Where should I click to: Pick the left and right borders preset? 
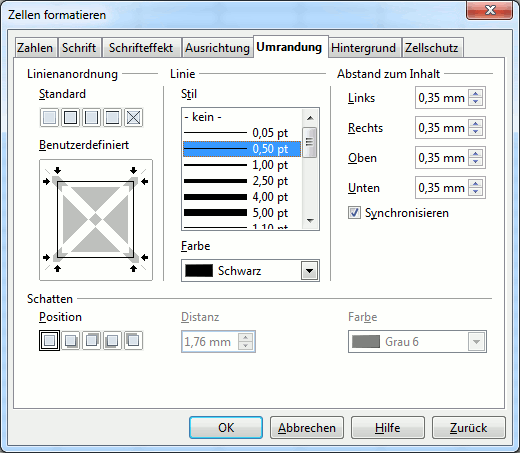coord(91,117)
